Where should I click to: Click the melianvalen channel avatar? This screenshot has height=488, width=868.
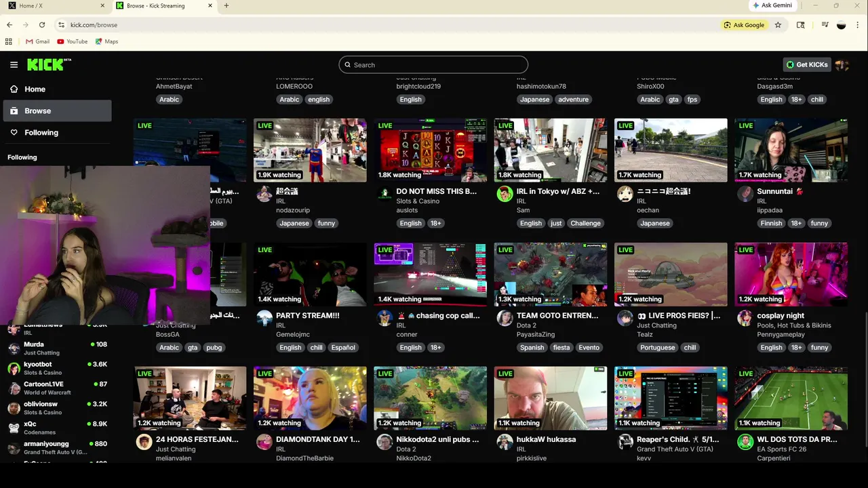[144, 442]
